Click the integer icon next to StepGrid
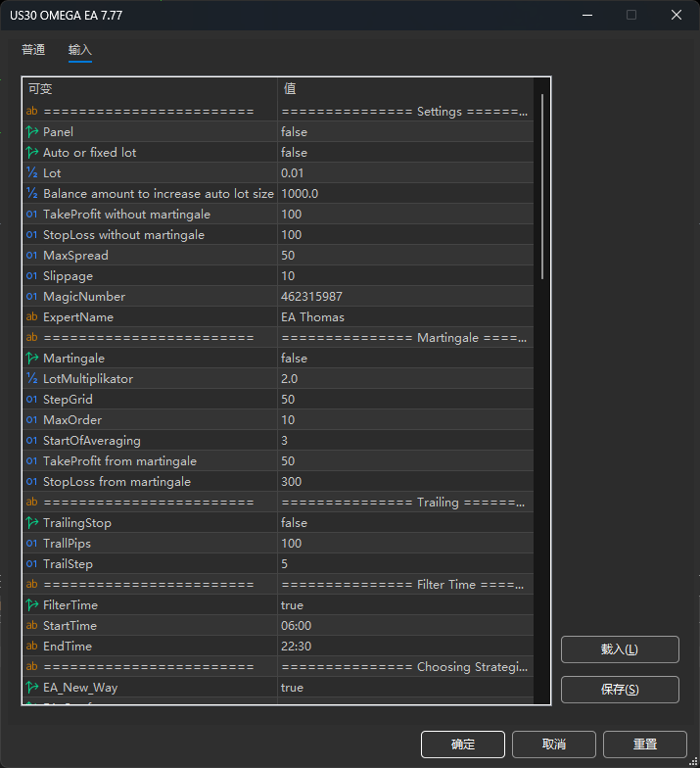 point(32,400)
